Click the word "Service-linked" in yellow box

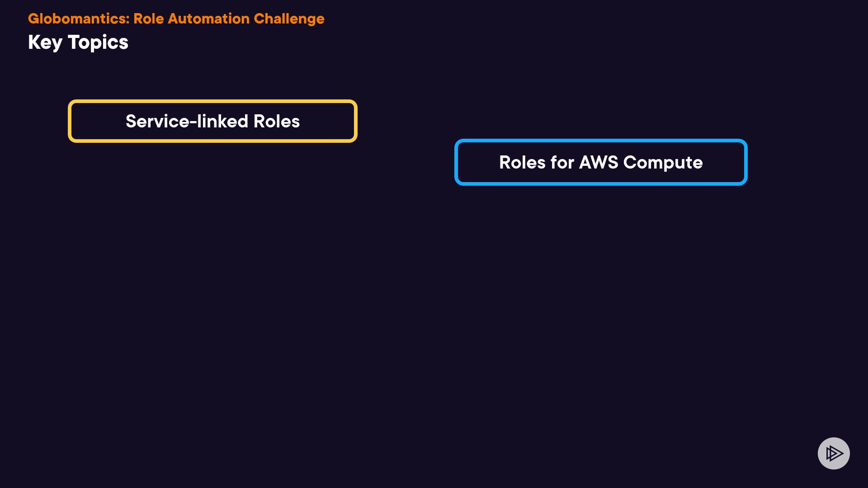point(187,121)
